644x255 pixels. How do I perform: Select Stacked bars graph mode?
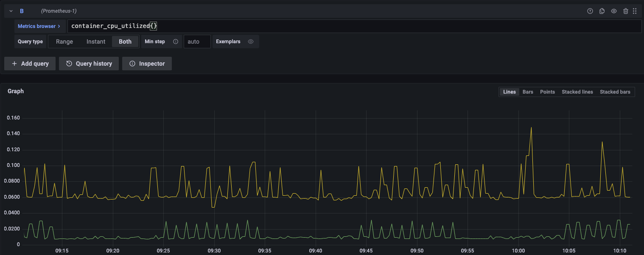615,91
